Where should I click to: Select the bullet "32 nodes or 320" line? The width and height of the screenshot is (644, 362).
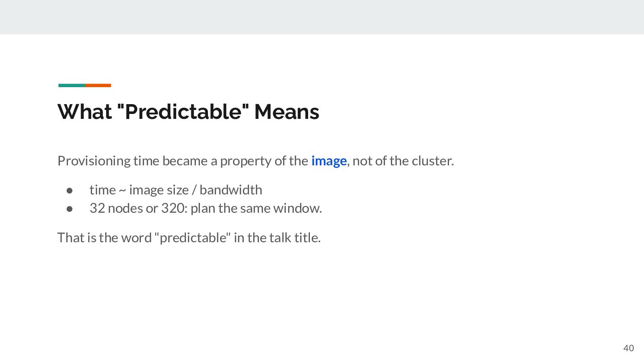click(206, 208)
